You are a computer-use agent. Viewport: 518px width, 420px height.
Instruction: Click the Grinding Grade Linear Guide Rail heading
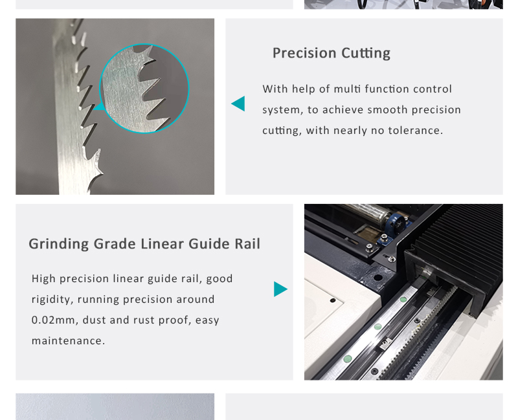[144, 244]
